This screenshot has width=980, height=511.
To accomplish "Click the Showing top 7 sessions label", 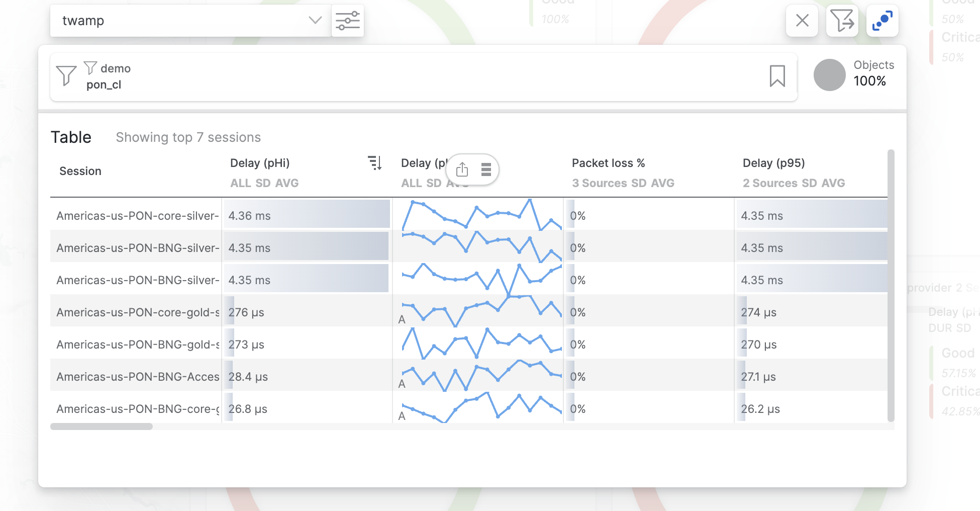I will pos(188,137).
